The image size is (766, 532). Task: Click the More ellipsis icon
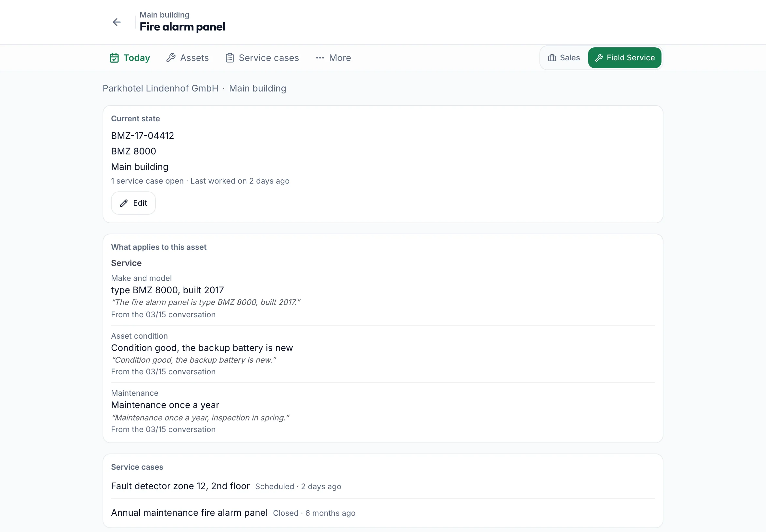pos(320,58)
